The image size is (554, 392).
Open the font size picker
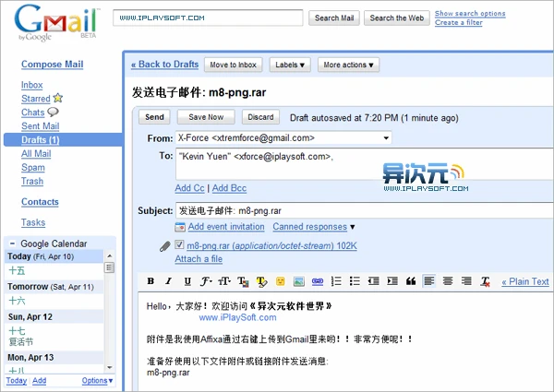click(224, 281)
